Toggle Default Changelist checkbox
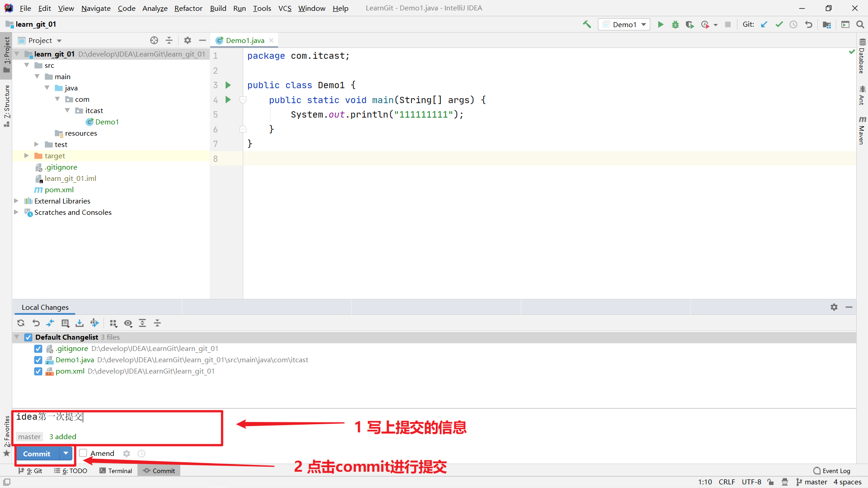This screenshot has width=868, height=488. 28,337
